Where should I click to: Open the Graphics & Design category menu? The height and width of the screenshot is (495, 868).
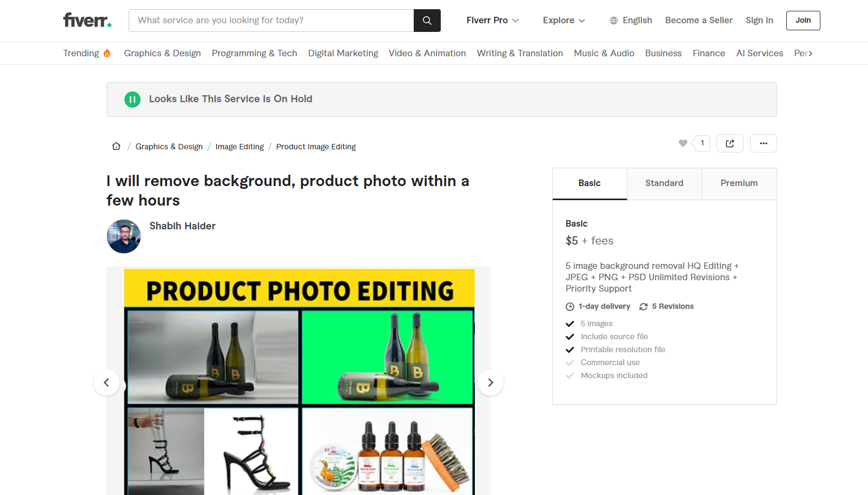coord(162,53)
